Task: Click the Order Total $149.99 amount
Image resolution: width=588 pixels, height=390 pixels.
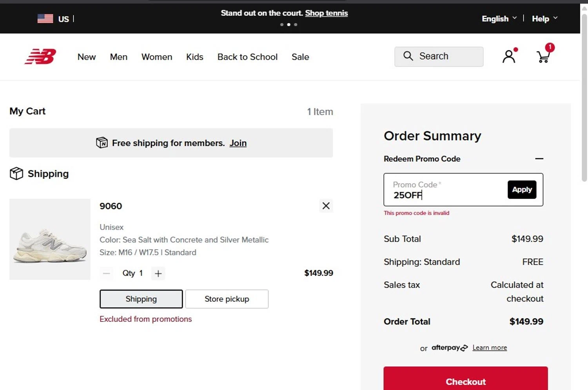Action: pos(526,321)
